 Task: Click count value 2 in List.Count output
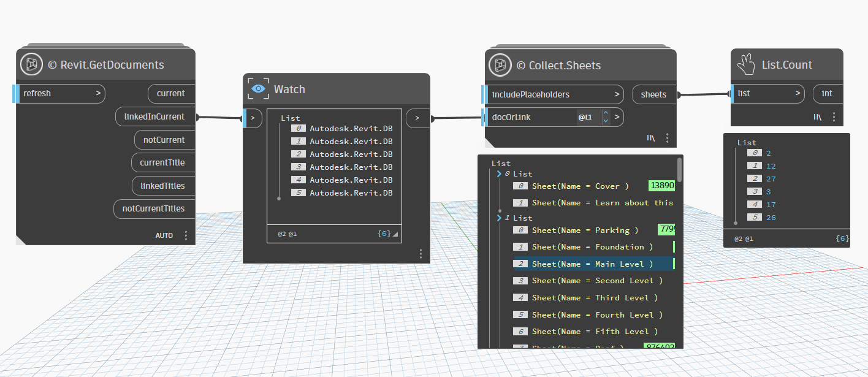click(768, 153)
